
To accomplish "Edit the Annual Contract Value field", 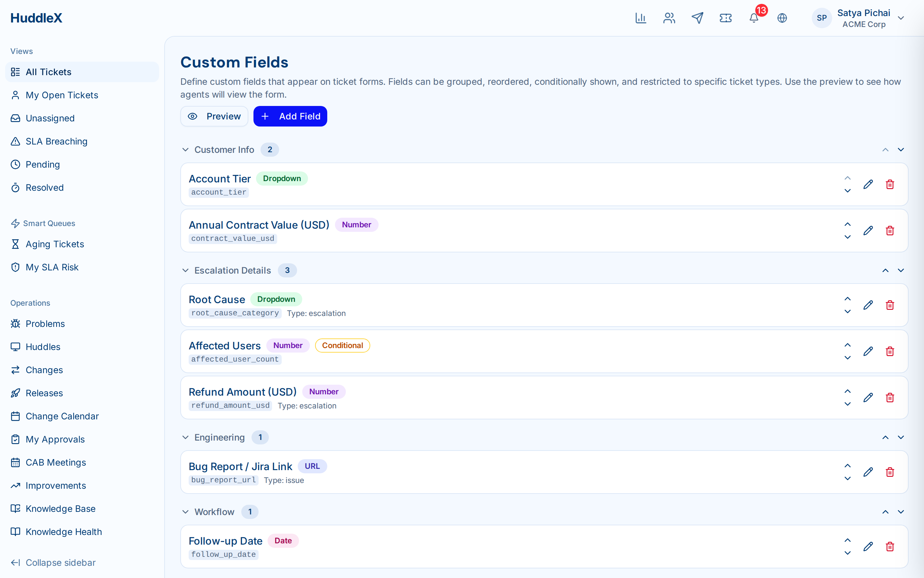I will 868,231.
